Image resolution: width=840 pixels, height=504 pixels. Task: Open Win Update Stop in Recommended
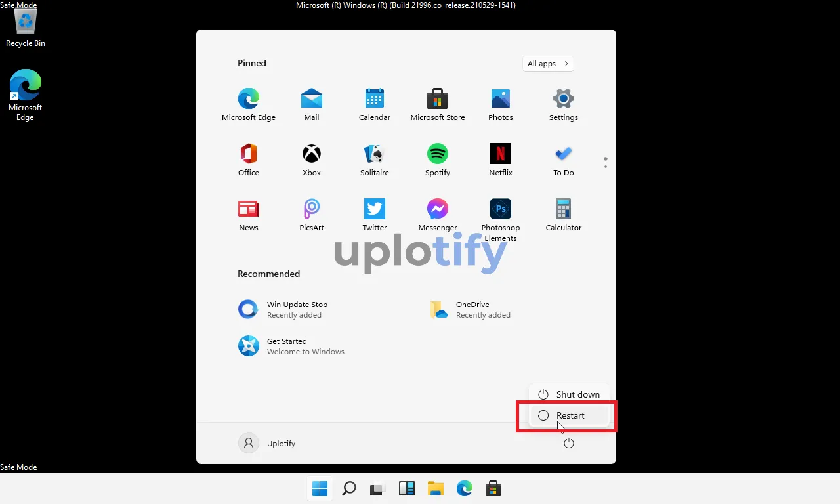283,310
